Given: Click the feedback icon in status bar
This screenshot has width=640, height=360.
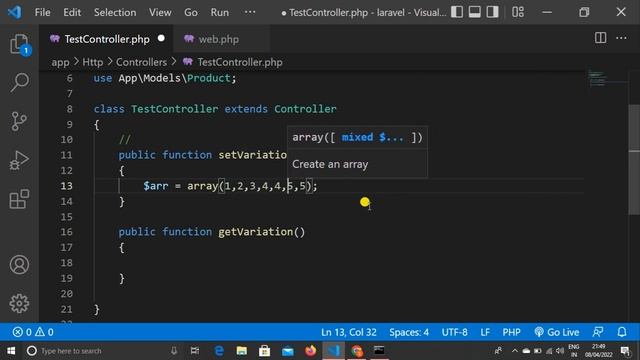Looking at the screenshot, I should click(x=598, y=332).
